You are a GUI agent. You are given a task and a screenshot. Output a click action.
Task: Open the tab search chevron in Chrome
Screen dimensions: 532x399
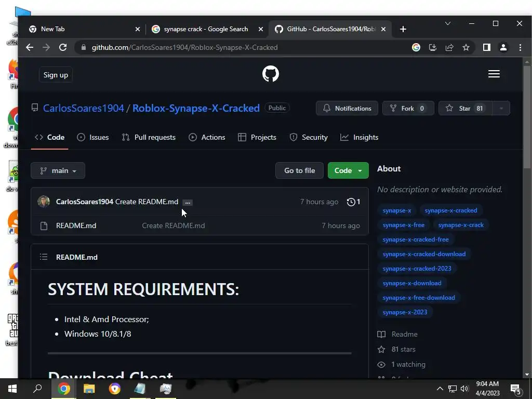coord(448,23)
